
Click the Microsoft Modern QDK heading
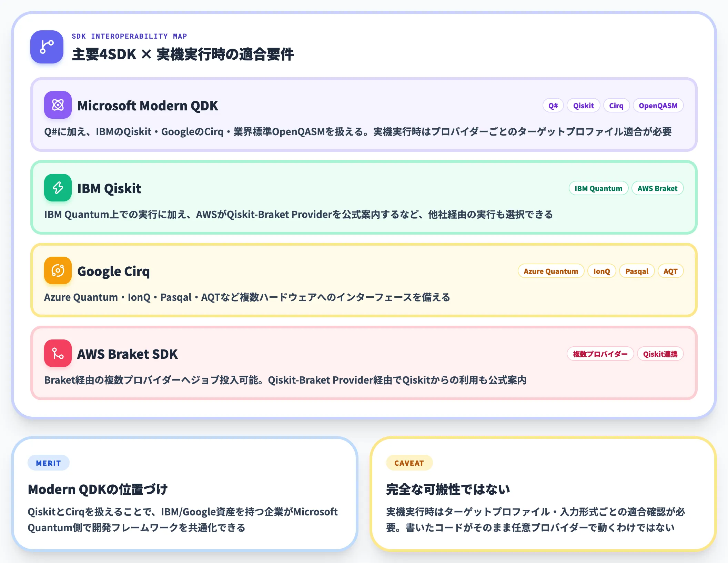pyautogui.click(x=148, y=106)
